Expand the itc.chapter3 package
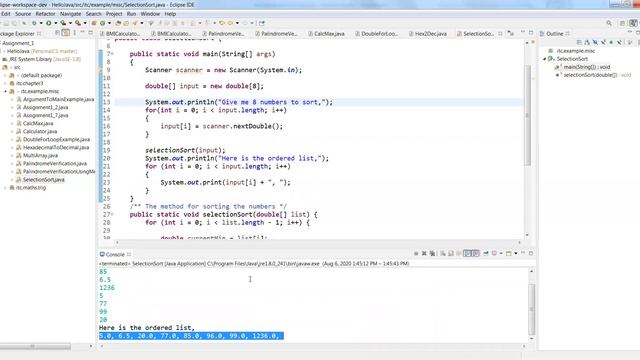 5,83
